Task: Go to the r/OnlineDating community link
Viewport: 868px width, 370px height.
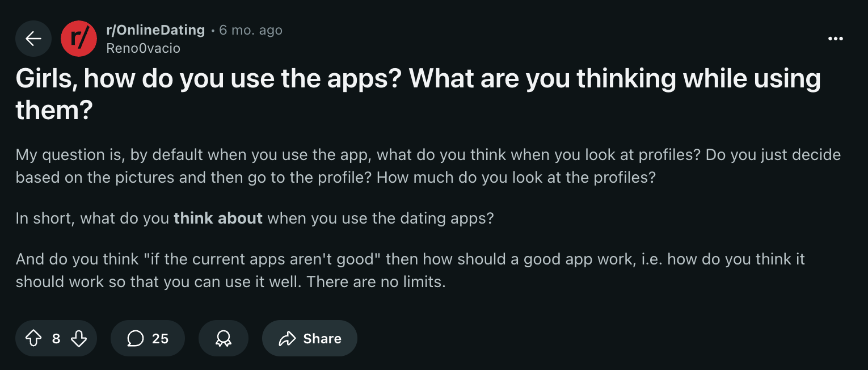Action: [x=155, y=30]
